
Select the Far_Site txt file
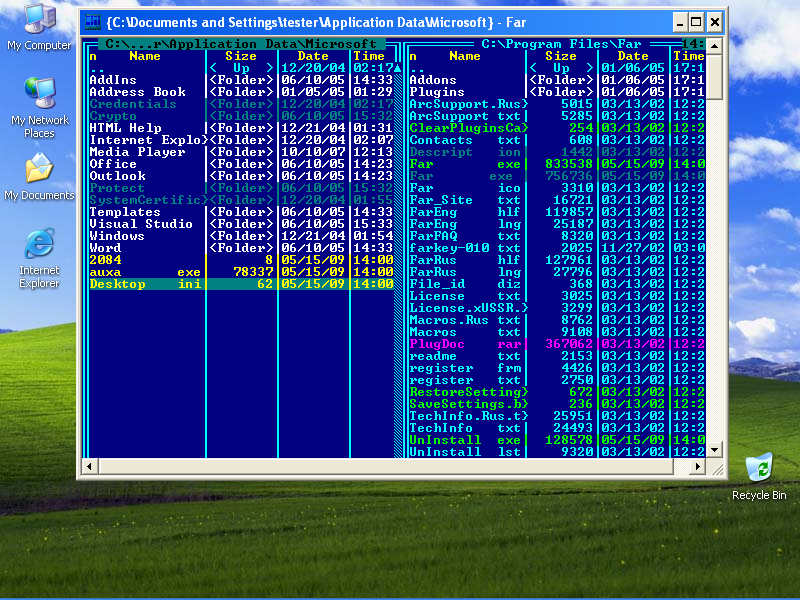click(557, 200)
